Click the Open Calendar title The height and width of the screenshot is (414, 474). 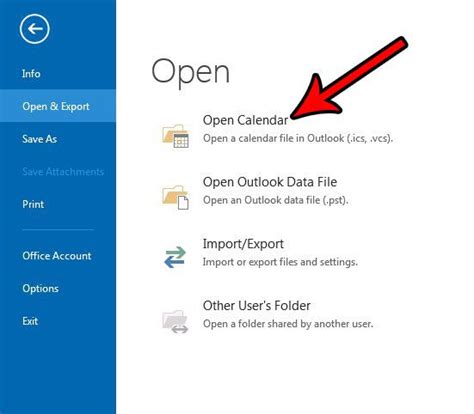[245, 120]
